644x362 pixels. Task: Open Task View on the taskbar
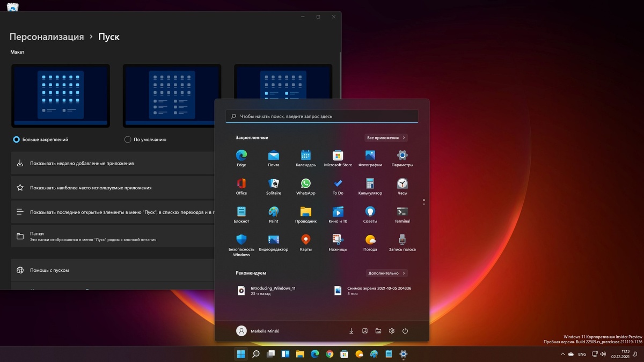[271, 354]
